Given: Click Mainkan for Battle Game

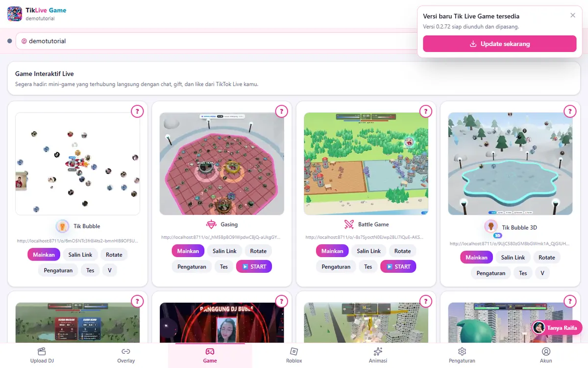Looking at the screenshot, I should (x=332, y=251).
